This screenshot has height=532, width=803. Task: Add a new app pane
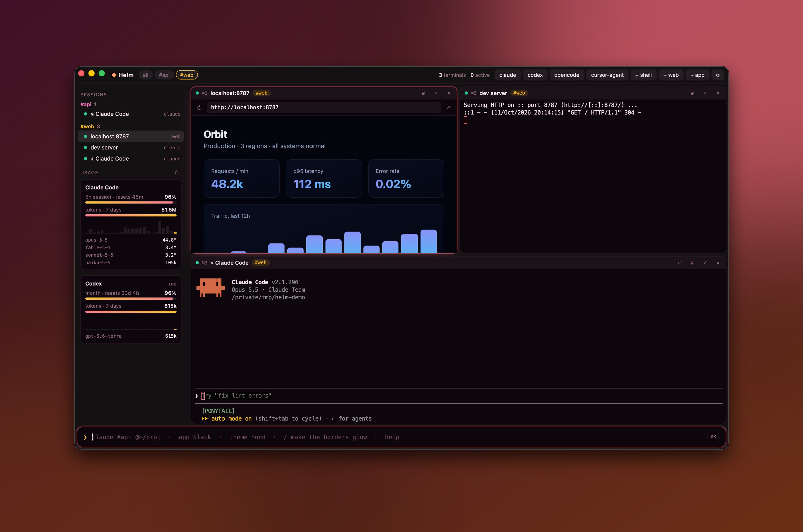point(697,75)
